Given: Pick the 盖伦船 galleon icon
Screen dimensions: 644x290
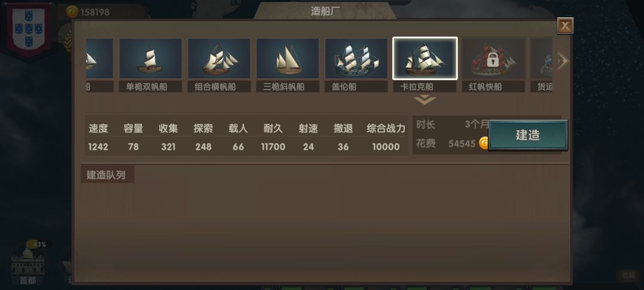Looking at the screenshot, I should (356, 58).
